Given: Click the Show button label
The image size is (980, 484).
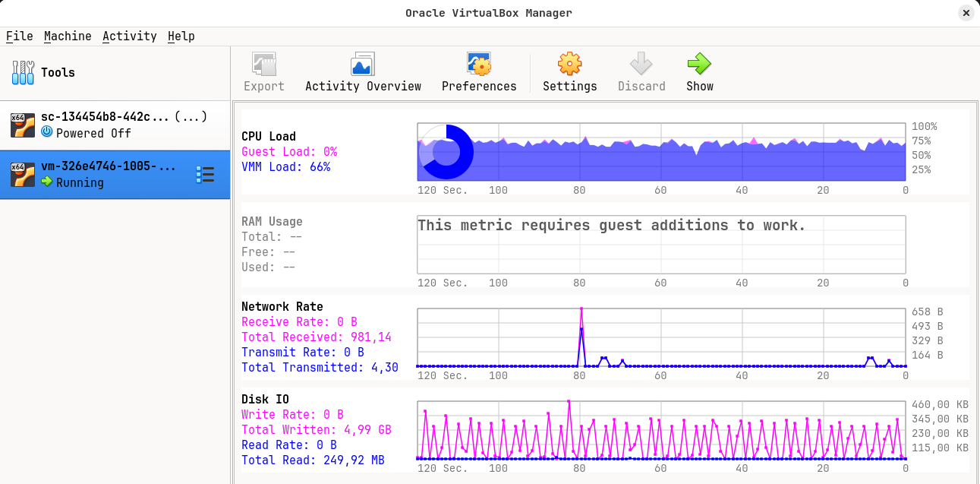Looking at the screenshot, I should [699, 86].
